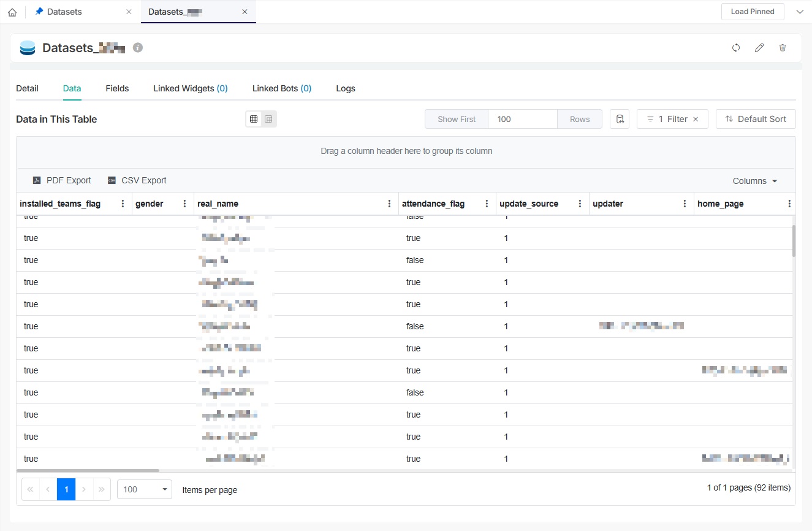The height and width of the screenshot is (531, 812).
Task: Switch to card view toggle
Action: pyautogui.click(x=268, y=119)
